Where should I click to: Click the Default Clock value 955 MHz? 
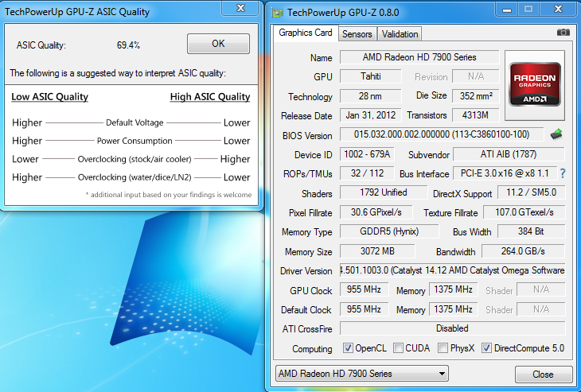tap(365, 309)
